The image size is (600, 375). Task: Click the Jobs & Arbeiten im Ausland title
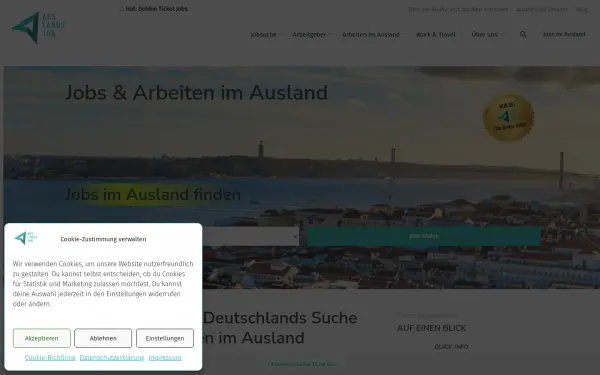coord(196,93)
